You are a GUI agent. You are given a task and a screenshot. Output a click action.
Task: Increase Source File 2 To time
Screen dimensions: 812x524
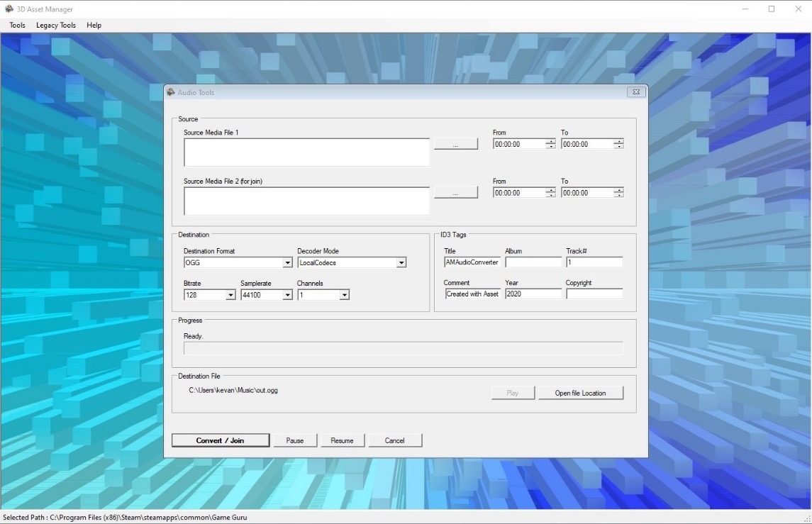point(618,190)
